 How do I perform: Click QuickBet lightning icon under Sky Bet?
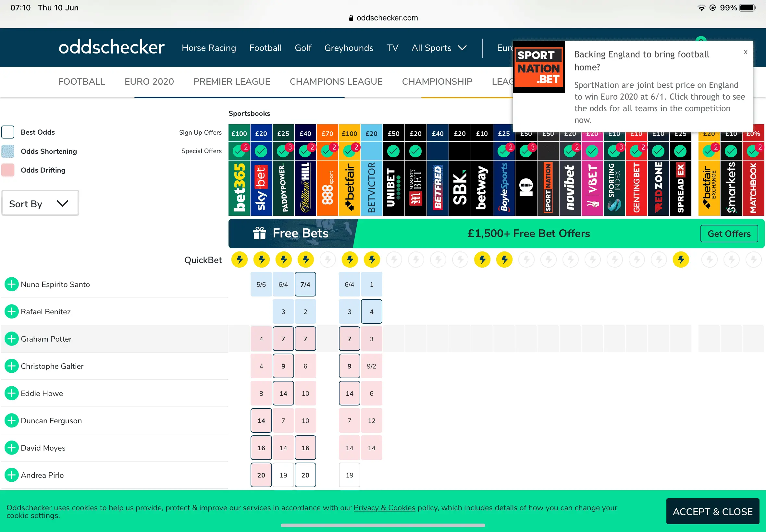point(262,260)
